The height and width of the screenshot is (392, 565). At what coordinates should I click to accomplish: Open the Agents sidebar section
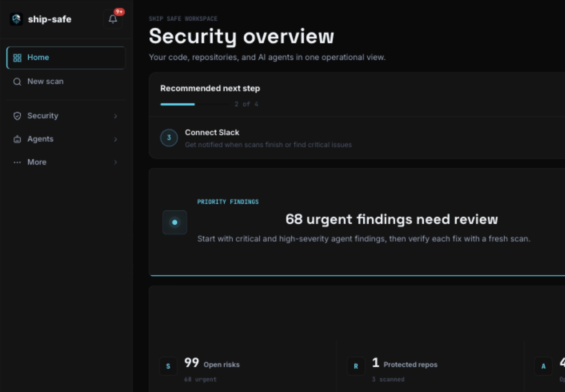point(66,139)
